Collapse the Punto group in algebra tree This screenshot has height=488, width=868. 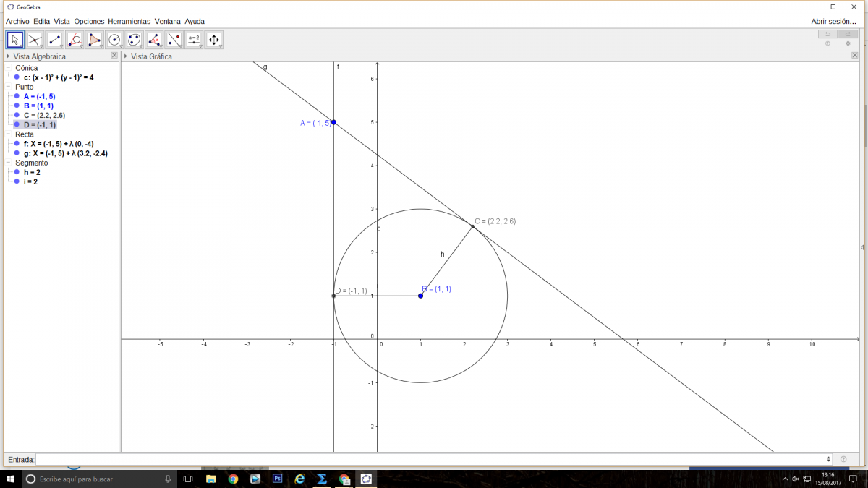point(8,87)
